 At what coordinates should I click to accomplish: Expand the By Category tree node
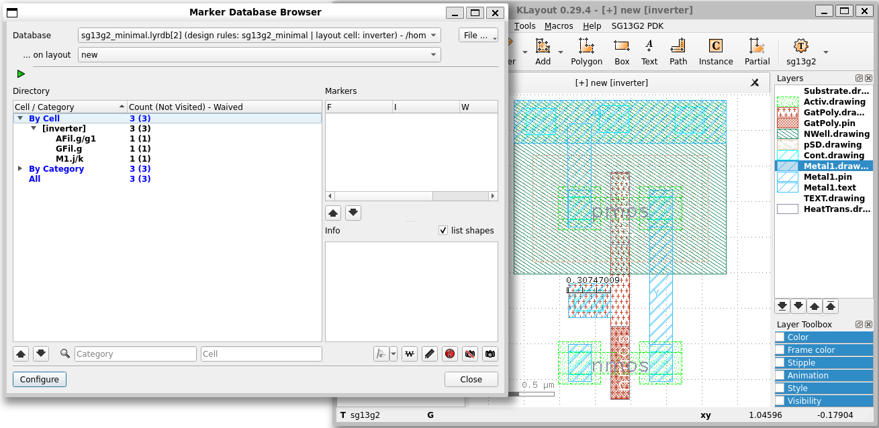20,169
